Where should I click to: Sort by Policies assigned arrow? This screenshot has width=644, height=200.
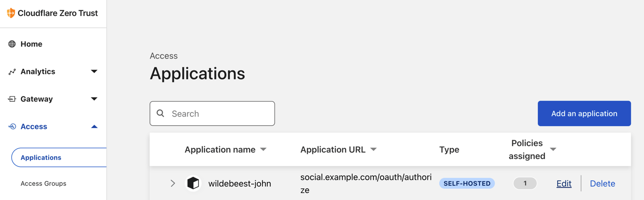coord(553,150)
